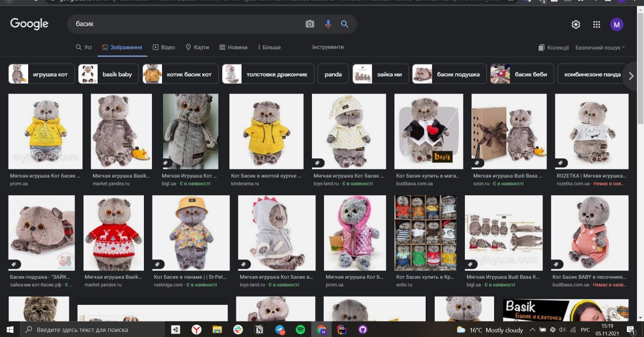644x337 pixels.
Task: Filter by 'басик беби' chip
Action: [522, 74]
